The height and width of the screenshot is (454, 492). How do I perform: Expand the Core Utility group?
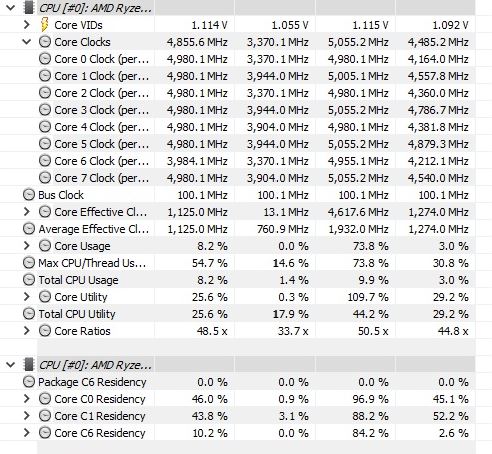(x=27, y=297)
